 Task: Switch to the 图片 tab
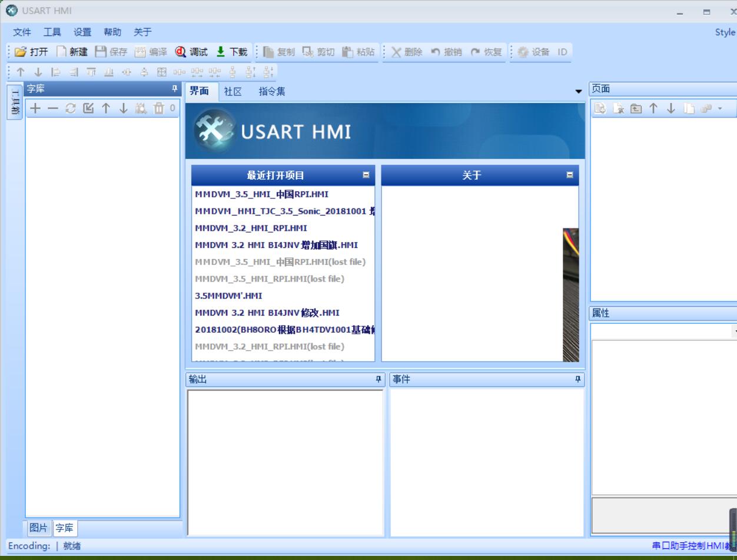38,528
